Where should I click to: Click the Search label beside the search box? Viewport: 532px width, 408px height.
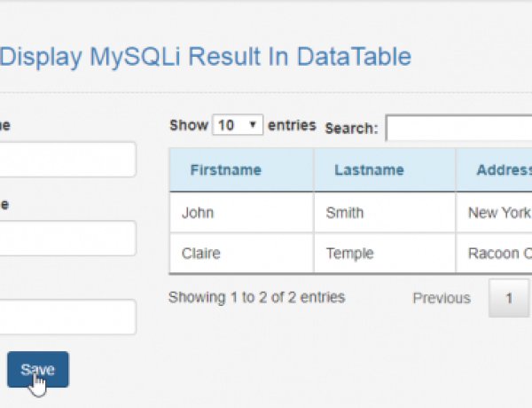(351, 129)
